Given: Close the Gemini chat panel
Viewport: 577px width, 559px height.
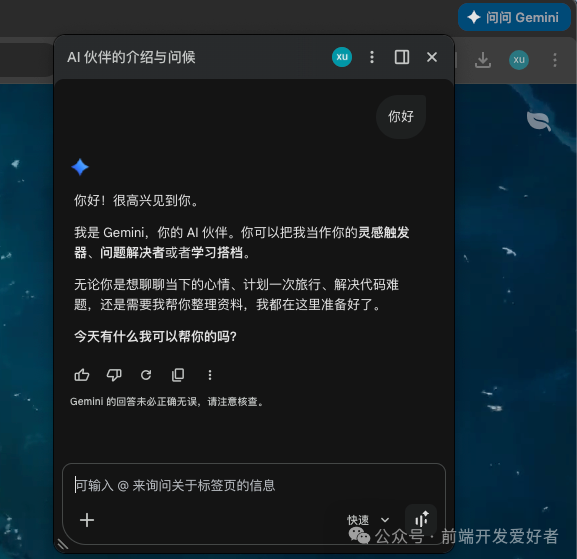Looking at the screenshot, I should (x=432, y=57).
